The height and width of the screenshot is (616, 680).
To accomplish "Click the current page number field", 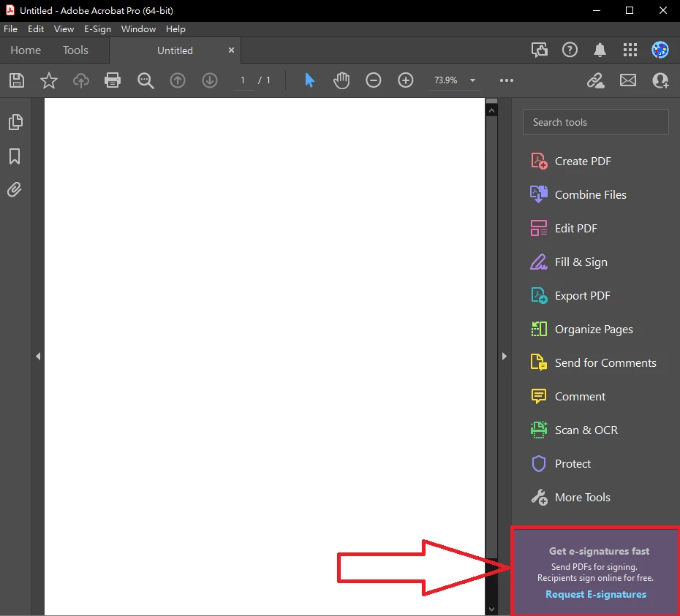I will point(243,80).
